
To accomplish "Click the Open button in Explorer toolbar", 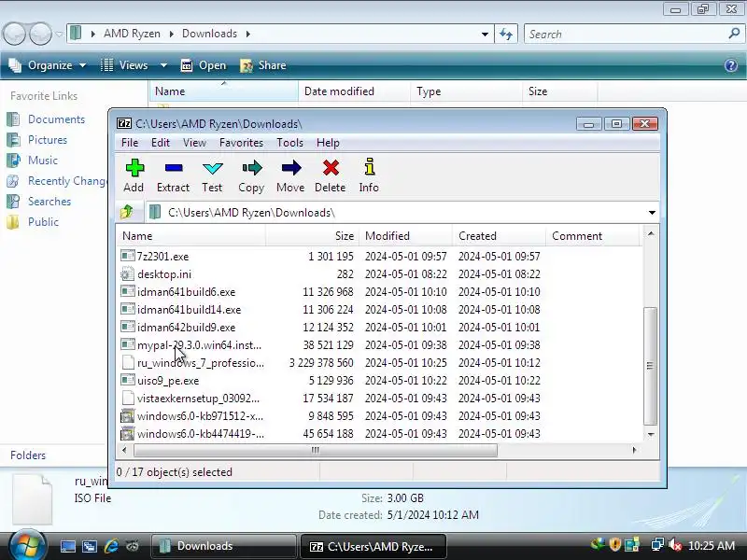I will (204, 65).
